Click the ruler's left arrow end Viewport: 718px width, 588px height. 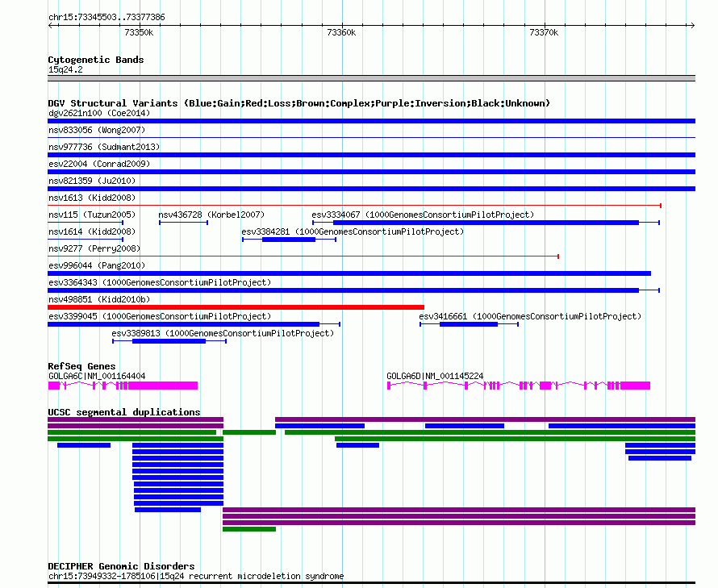click(x=50, y=25)
